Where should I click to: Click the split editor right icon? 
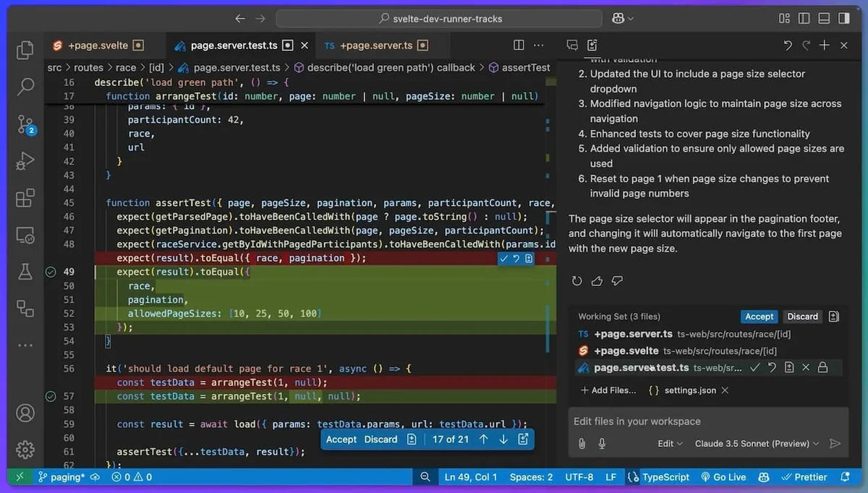tap(519, 45)
